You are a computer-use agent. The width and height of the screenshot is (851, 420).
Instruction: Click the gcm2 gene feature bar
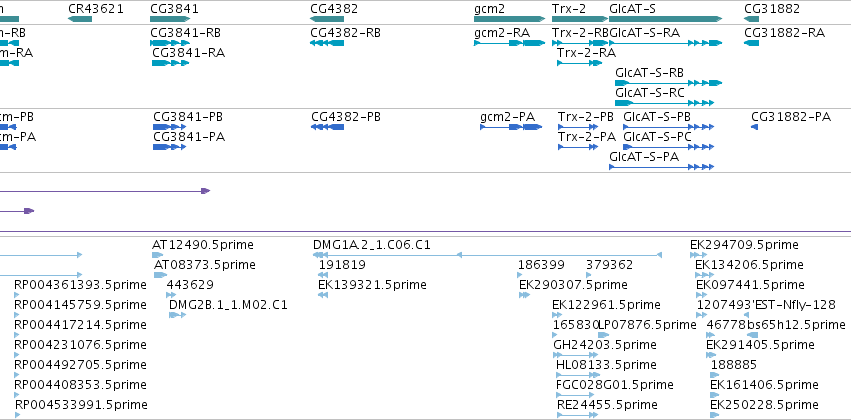click(x=510, y=19)
